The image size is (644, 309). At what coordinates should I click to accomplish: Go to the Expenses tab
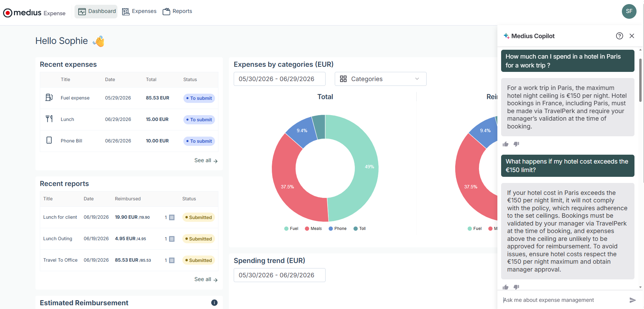coord(139,11)
